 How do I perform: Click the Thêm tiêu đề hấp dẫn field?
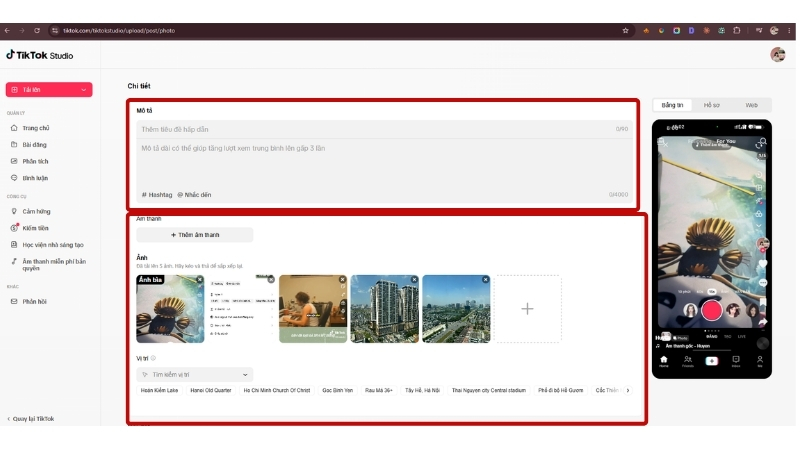click(384, 129)
